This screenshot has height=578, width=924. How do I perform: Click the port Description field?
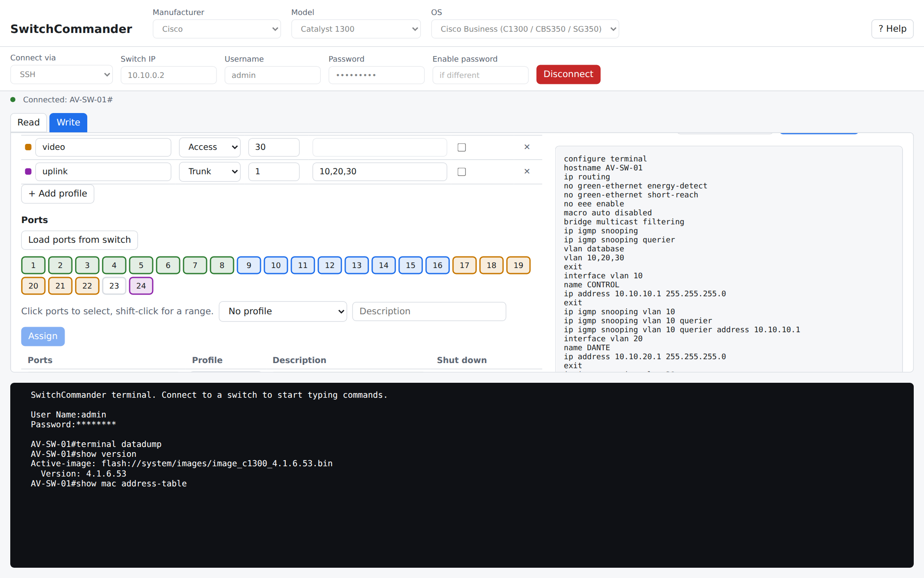click(429, 311)
